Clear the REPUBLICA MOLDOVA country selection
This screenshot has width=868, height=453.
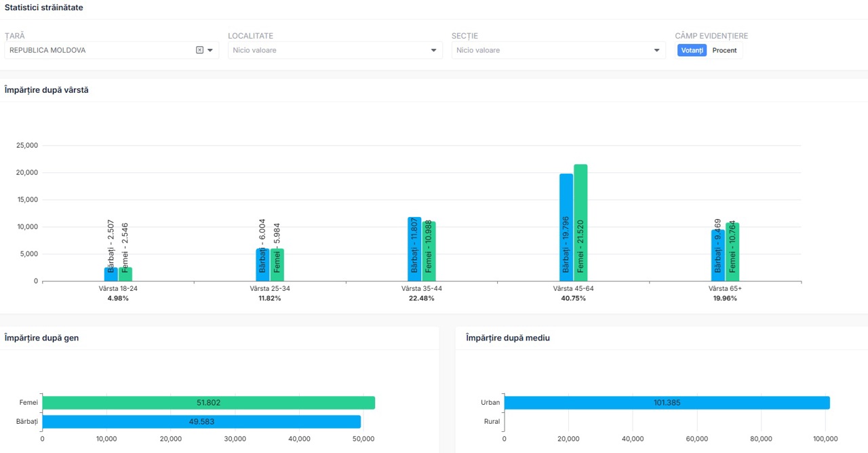(x=199, y=50)
